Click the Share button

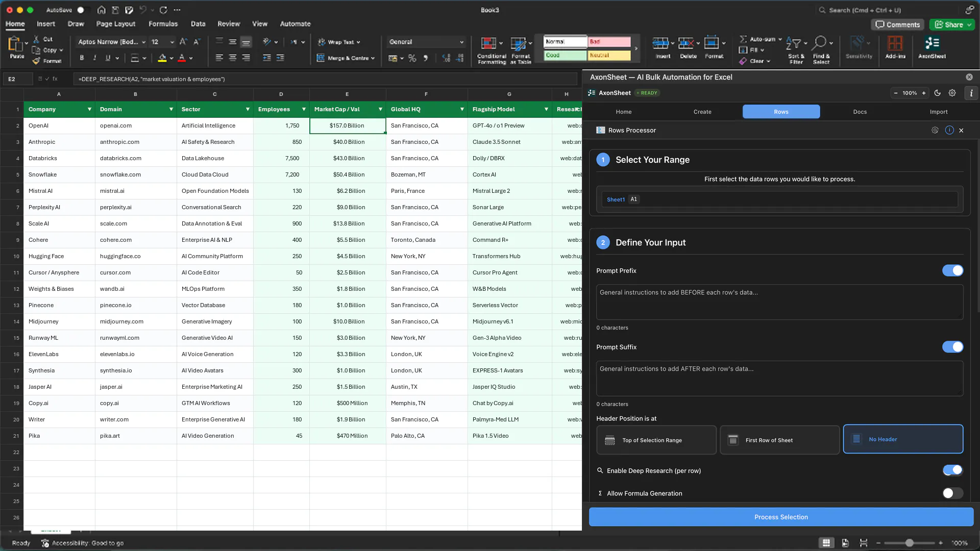pyautogui.click(x=951, y=24)
